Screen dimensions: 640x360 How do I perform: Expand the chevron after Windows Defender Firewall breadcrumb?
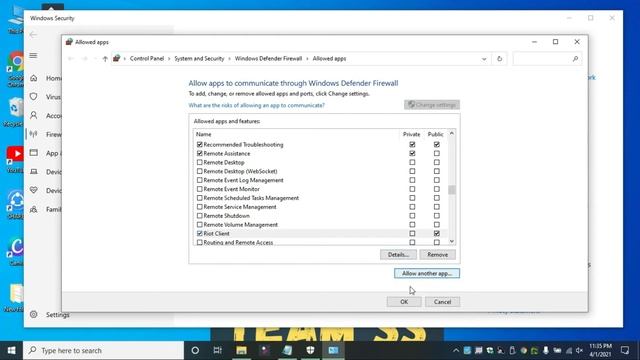(x=307, y=59)
